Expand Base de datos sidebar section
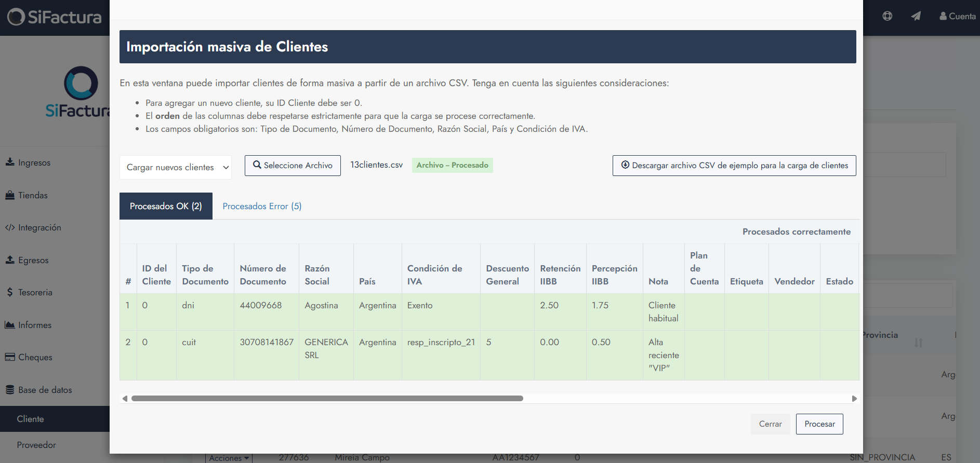980x463 pixels. tap(45, 390)
